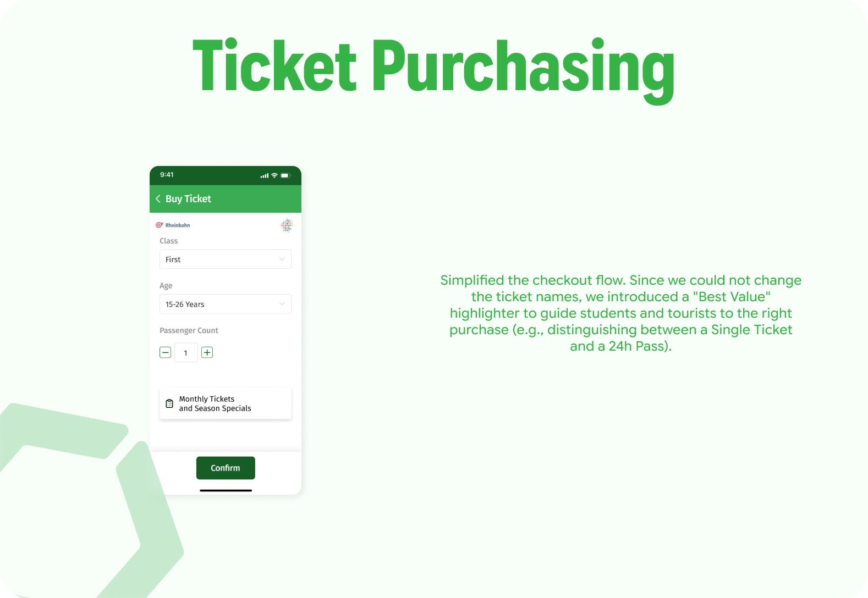Screen dimensions: 868x598
Task: Click the 9:41 status bar time
Action: coord(167,175)
